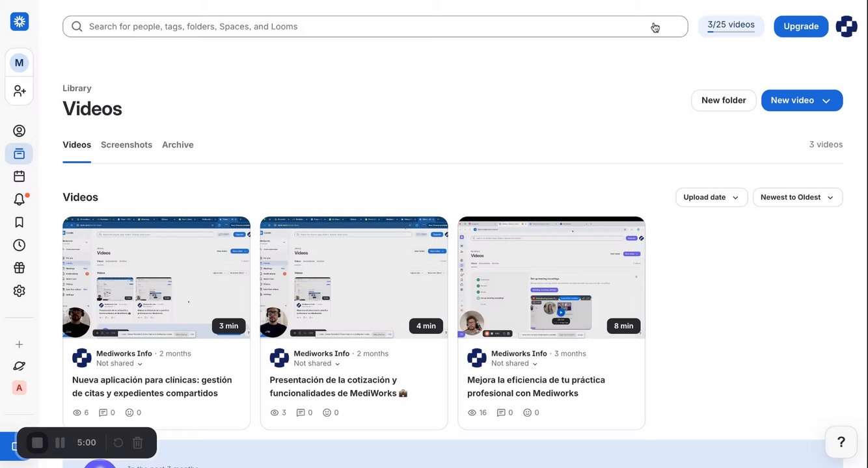Switch to the Screenshots tab
Screen dimensions: 868x468
[126, 145]
